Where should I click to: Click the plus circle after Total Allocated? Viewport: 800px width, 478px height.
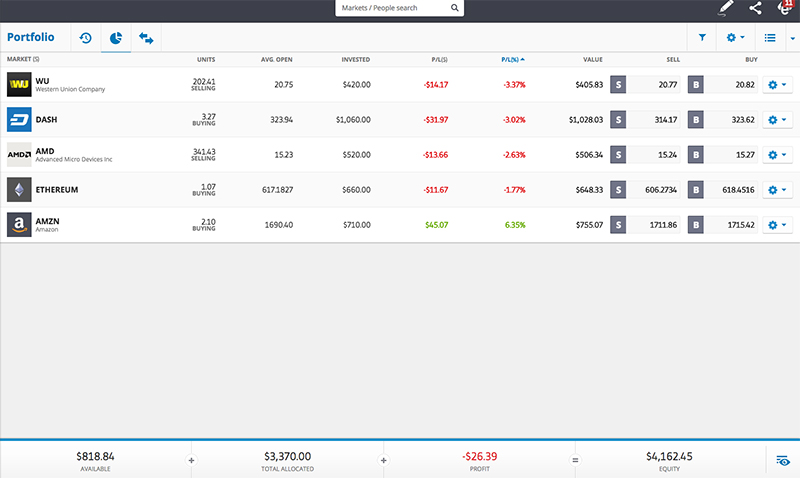click(384, 460)
